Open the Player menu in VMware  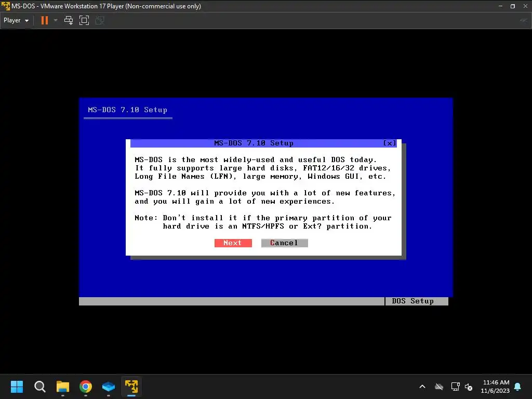(x=16, y=20)
